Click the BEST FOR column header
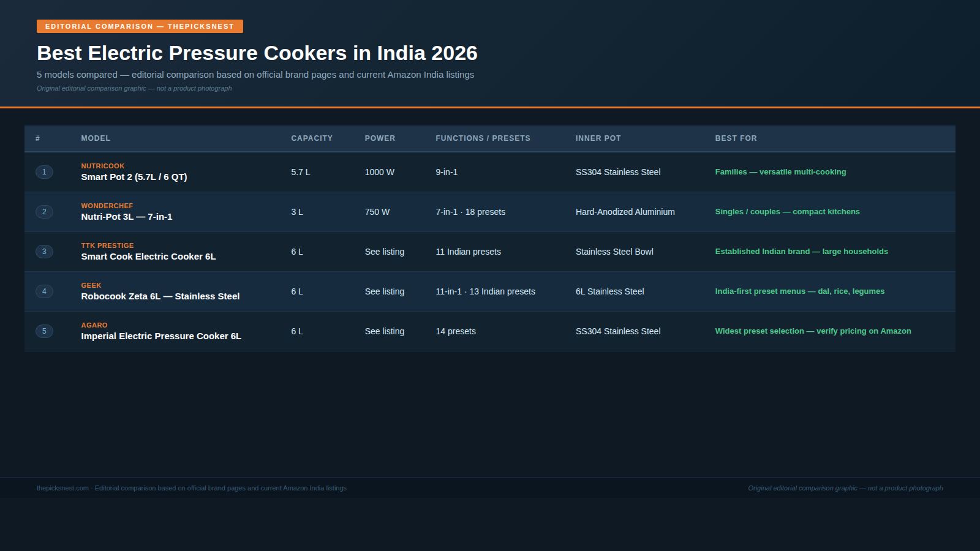980x551 pixels. click(736, 138)
